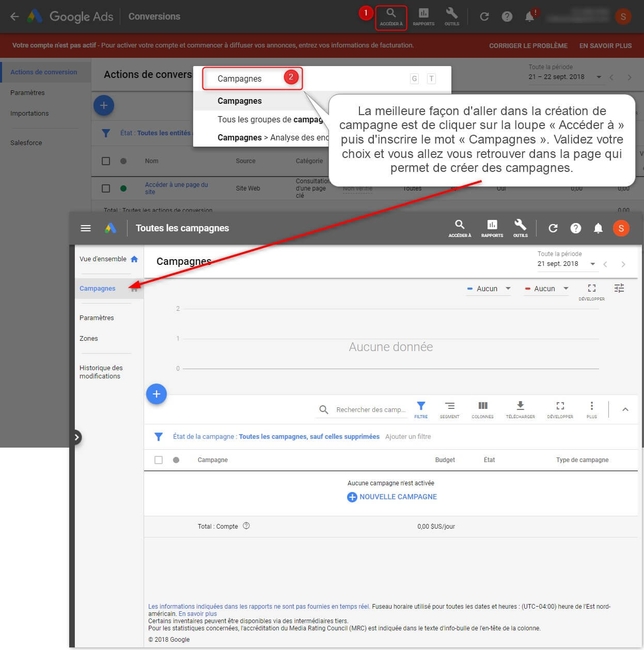Choose the Tous les groupes de campagnes suggestion

tap(270, 120)
